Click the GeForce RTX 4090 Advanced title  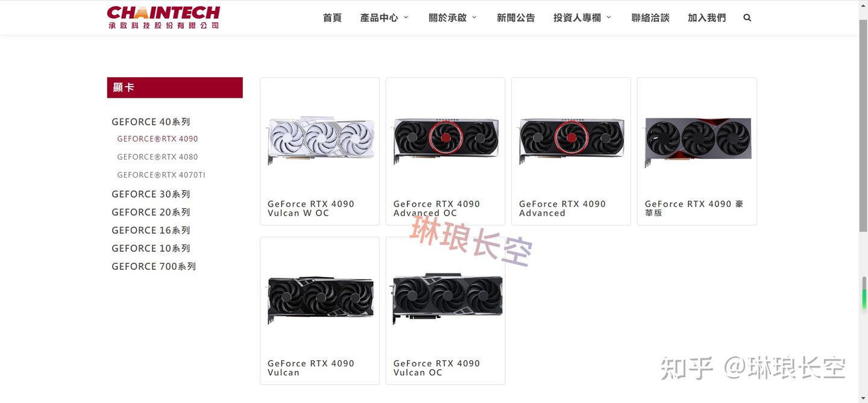pos(562,208)
